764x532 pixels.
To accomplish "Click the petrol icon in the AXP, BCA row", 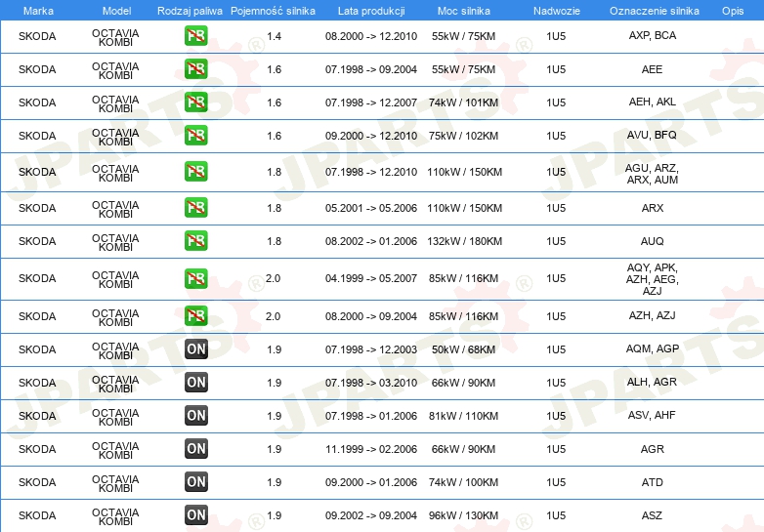I will 195,36.
